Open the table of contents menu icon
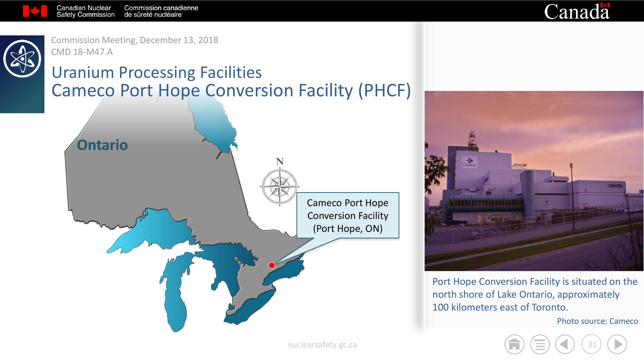Image resolution: width=644 pixels, height=362 pixels. point(540,344)
